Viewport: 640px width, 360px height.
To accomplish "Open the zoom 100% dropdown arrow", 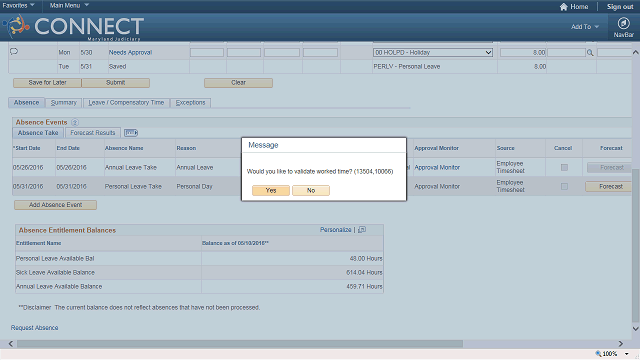I will coord(627,354).
